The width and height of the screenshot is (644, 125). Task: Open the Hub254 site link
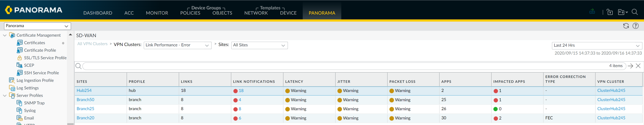84,91
